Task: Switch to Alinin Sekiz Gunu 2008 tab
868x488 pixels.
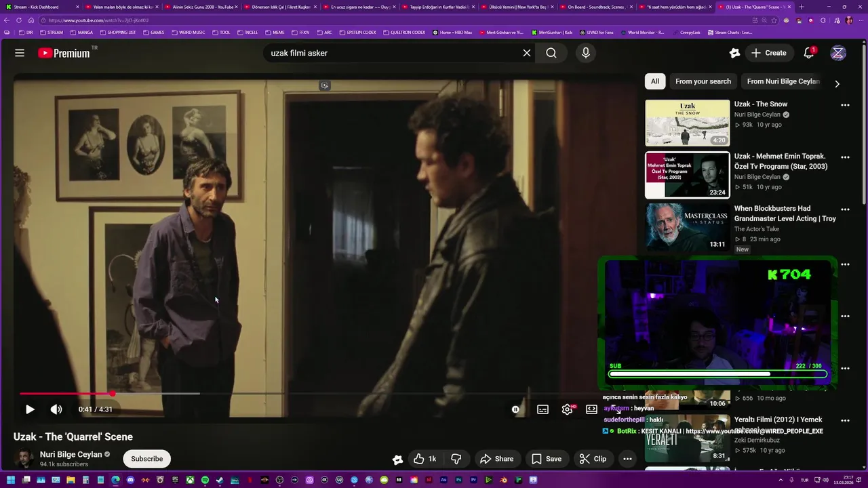Action: 201,7
